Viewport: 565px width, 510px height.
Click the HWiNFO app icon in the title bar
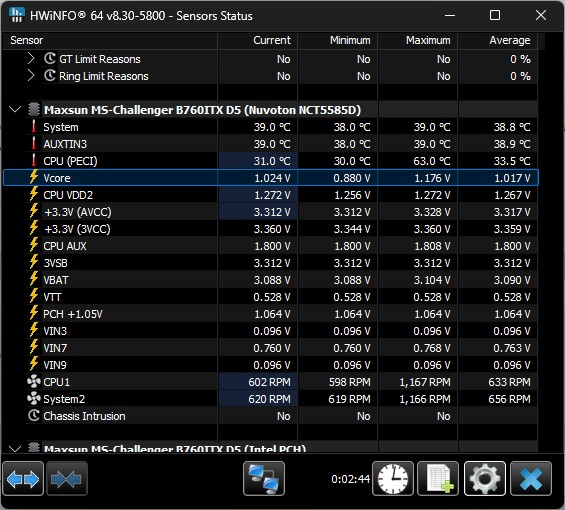16,15
